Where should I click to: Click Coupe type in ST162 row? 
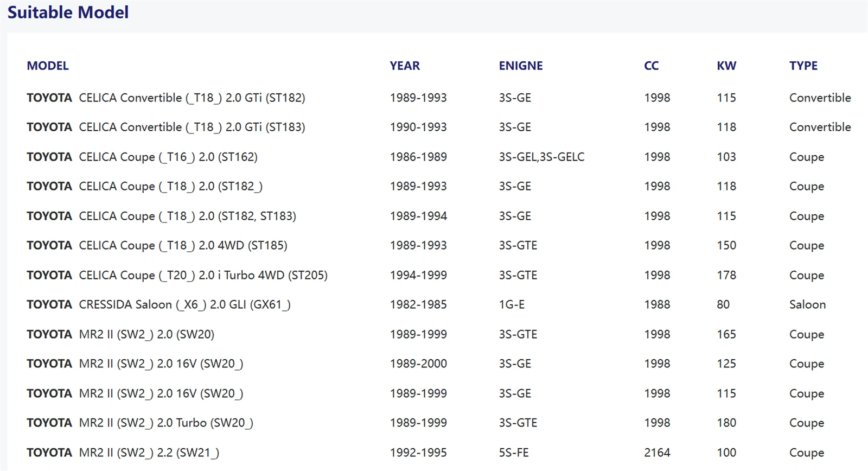807,157
